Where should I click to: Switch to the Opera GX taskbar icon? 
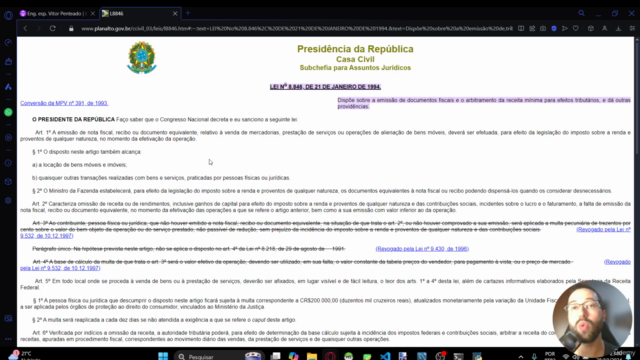click(330, 356)
